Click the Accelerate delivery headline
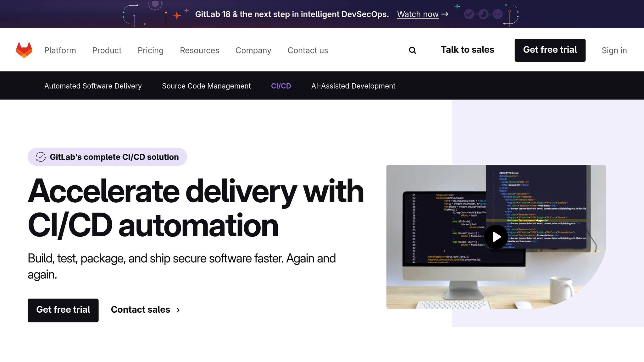Viewport: 644px width, 362px height. (196, 208)
